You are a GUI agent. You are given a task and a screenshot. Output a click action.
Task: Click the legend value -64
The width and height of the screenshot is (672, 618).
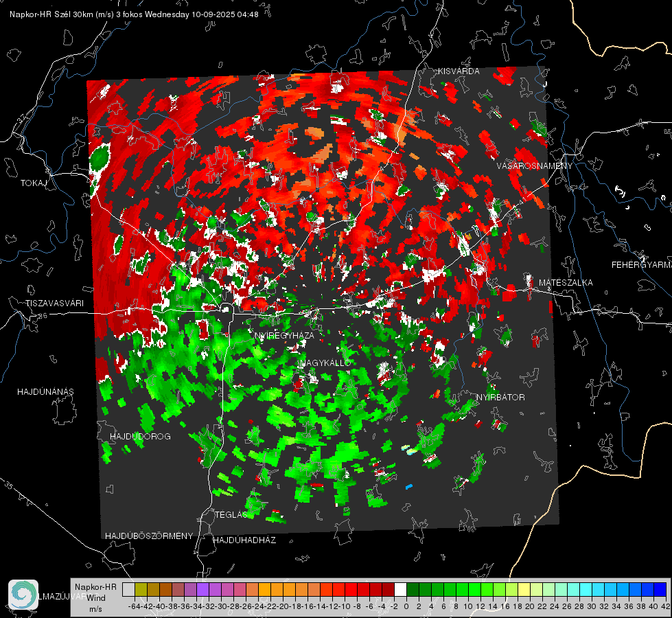tap(135, 606)
